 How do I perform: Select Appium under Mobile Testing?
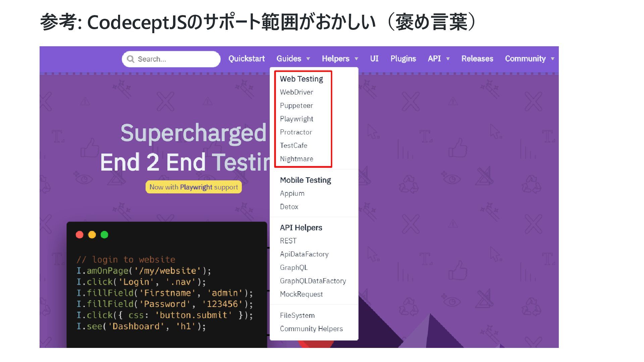[292, 193]
